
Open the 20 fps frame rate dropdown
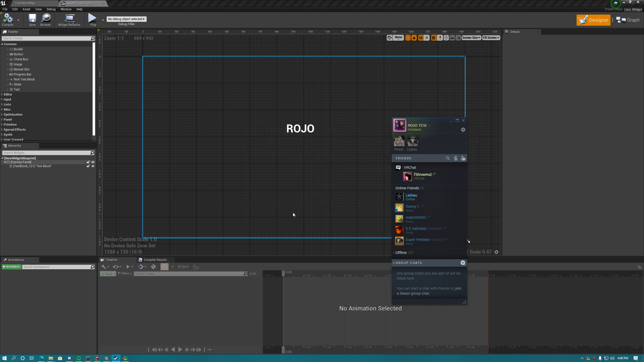click(183, 267)
